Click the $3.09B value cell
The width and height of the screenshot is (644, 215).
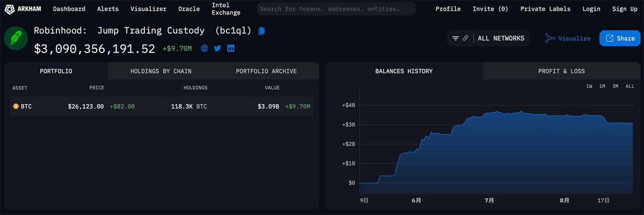click(x=268, y=107)
